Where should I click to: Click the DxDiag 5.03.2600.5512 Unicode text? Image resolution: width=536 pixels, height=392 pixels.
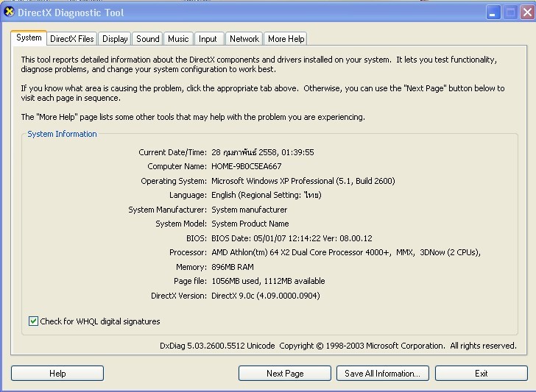point(217,346)
